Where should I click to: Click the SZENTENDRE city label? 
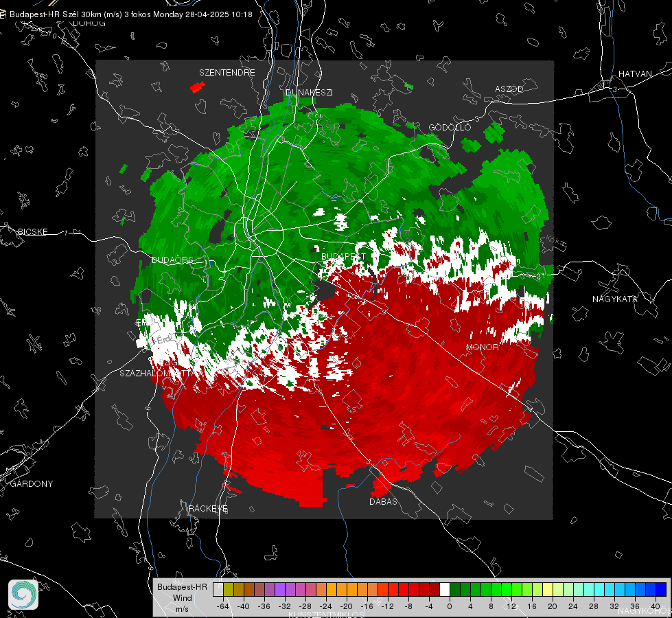click(x=227, y=73)
